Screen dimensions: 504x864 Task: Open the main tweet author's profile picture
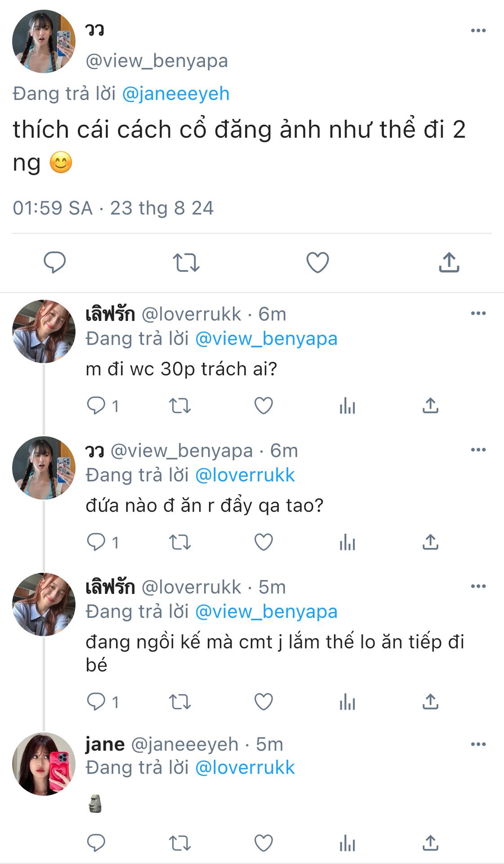pyautogui.click(x=44, y=41)
